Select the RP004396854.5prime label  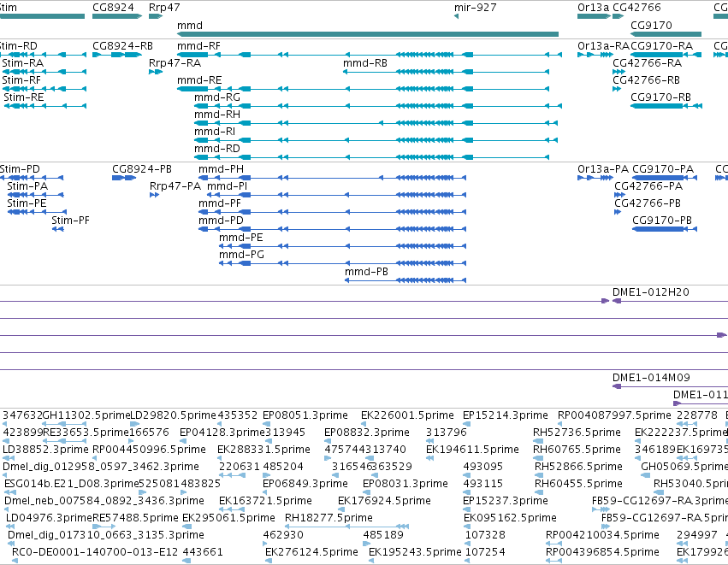pos(602,552)
